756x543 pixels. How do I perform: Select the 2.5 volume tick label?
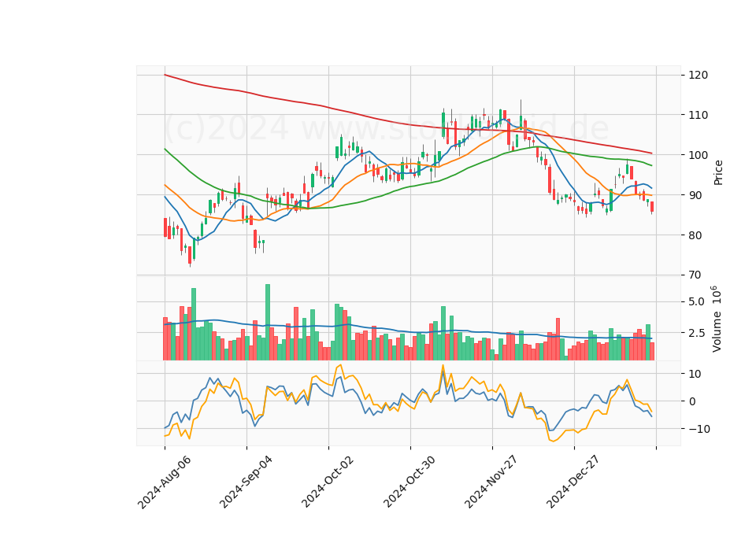pos(696,333)
